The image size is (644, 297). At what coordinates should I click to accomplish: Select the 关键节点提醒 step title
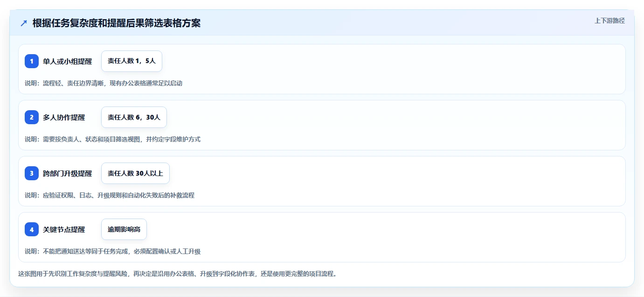(64, 229)
